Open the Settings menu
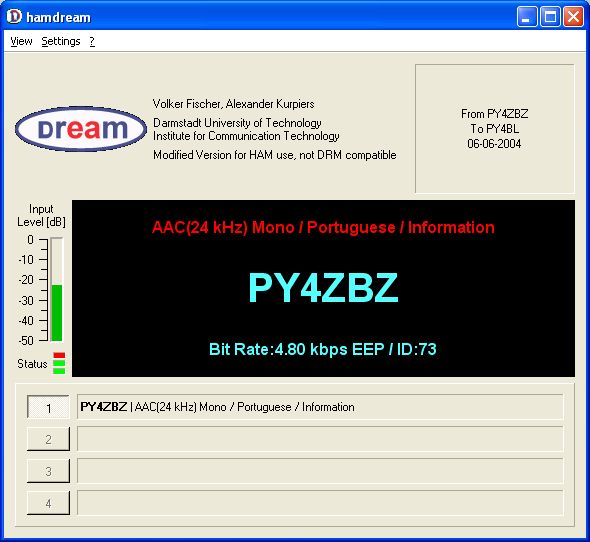The height and width of the screenshot is (542, 590). tap(61, 41)
